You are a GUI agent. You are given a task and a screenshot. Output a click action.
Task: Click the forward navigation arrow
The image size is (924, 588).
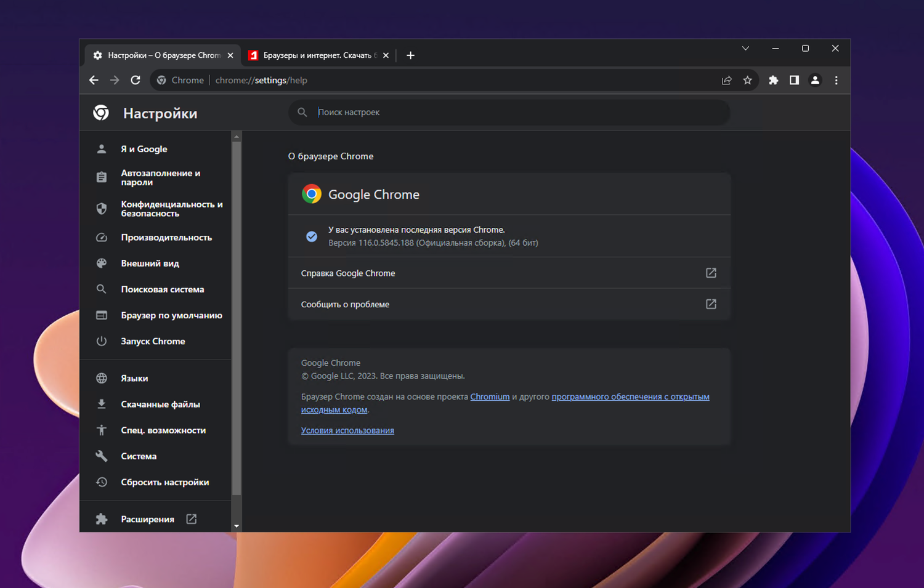coord(115,80)
